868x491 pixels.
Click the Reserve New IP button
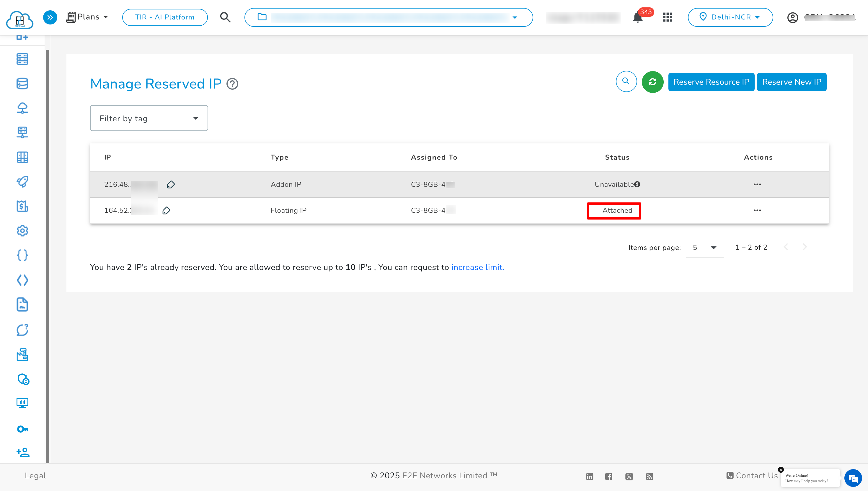click(792, 82)
